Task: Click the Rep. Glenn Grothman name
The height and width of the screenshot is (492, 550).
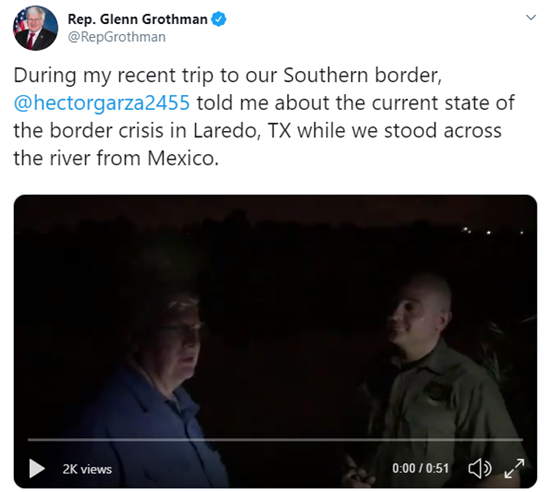Action: (138, 19)
